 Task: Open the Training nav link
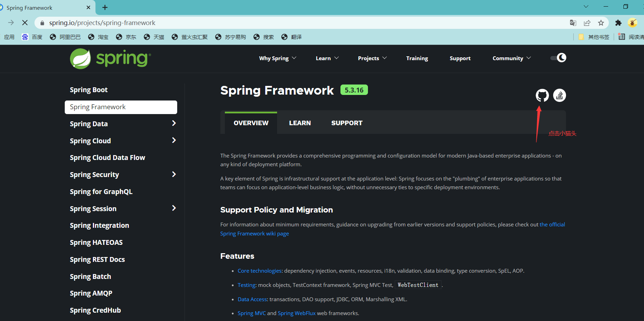417,58
